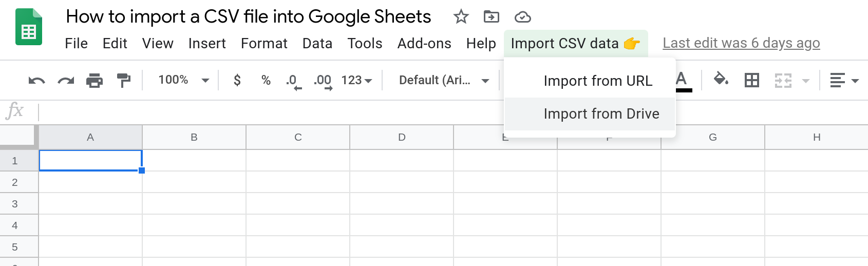Format as percent
Screen dimensions: 868x266
click(266, 80)
